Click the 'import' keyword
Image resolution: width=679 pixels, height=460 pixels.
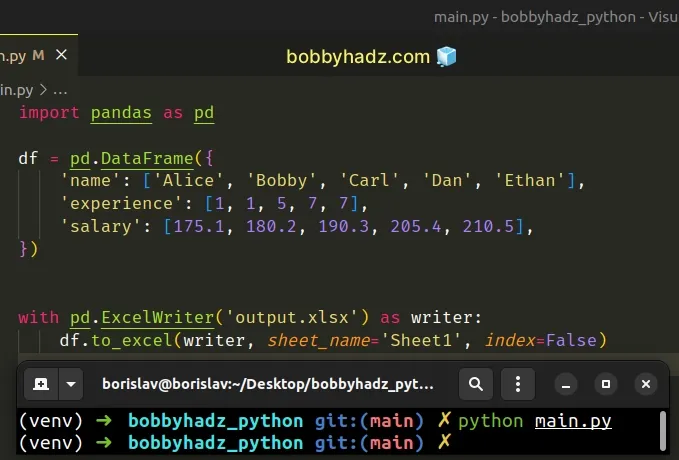49,113
